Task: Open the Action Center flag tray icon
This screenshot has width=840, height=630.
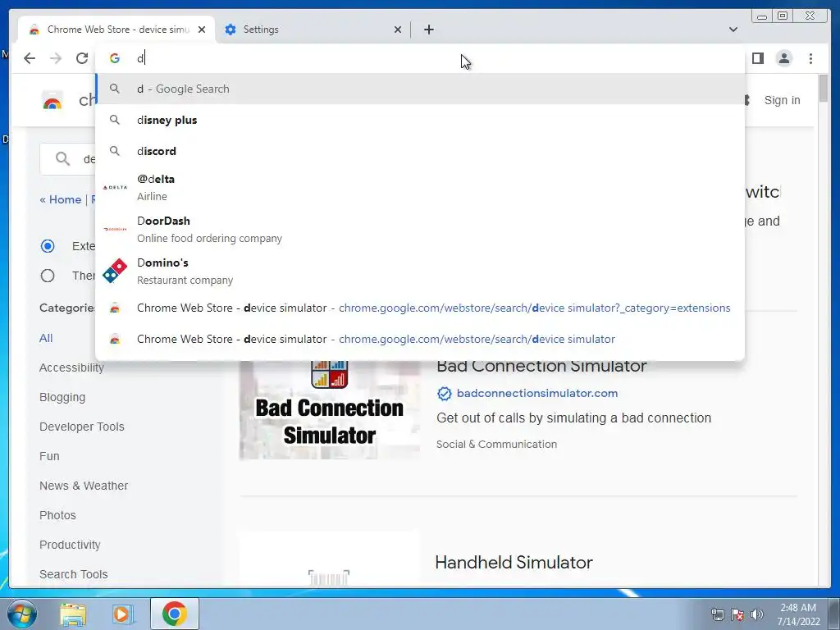Action: [x=737, y=614]
